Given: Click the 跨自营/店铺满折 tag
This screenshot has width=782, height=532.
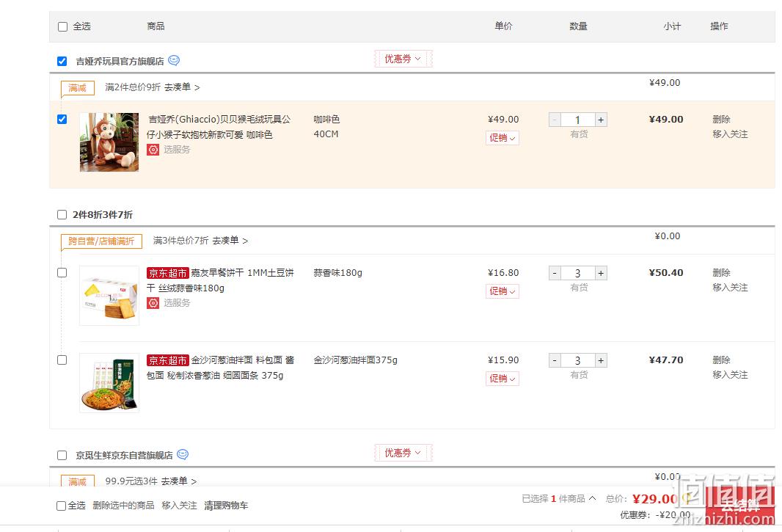Looking at the screenshot, I should [101, 241].
